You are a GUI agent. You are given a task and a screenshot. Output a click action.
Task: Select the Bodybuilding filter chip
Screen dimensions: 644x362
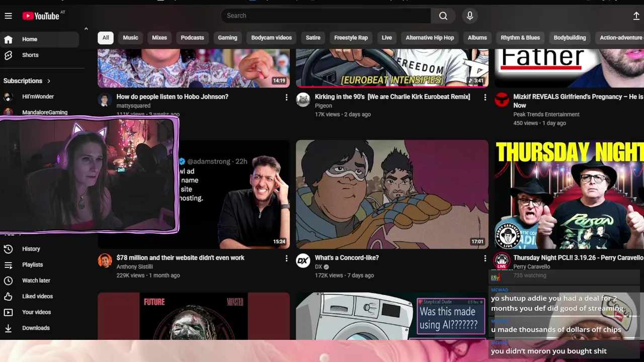(570, 38)
